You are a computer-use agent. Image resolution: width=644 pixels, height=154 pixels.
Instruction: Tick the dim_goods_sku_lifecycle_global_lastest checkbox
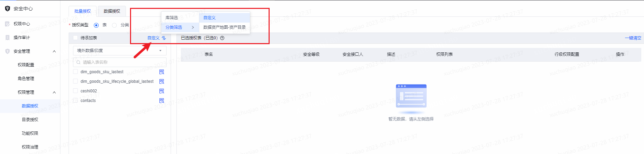click(75, 81)
